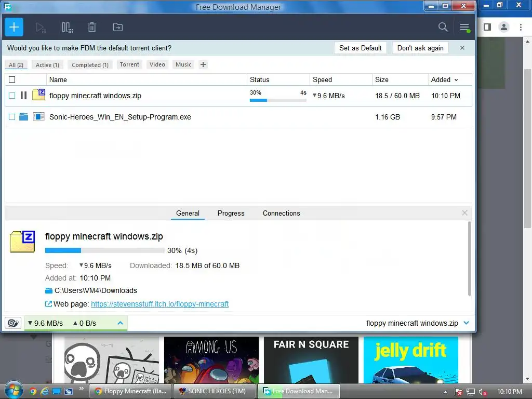Click the large zip icon in details panel
Screen dimensions: 532x399
tap(22, 242)
